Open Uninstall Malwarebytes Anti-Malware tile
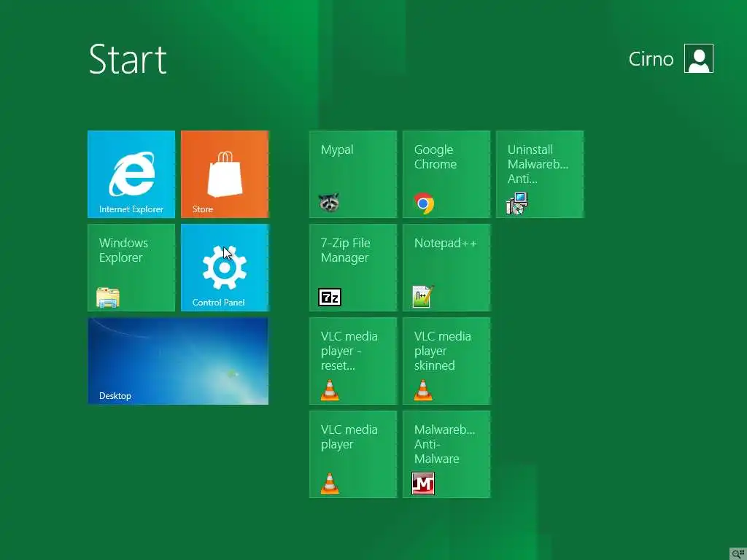The width and height of the screenshot is (747, 560). point(539,174)
